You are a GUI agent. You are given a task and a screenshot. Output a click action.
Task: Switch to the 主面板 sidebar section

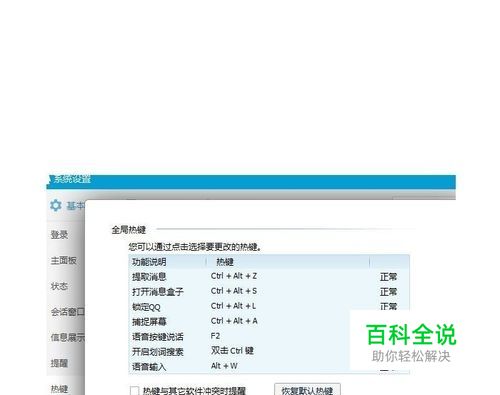pyautogui.click(x=63, y=260)
